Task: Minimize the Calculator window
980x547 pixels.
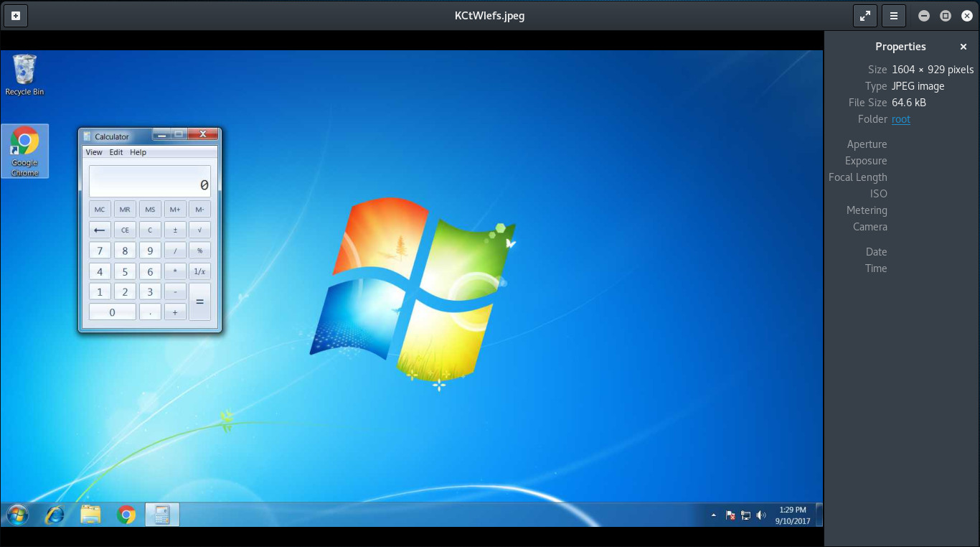Action: [x=161, y=134]
